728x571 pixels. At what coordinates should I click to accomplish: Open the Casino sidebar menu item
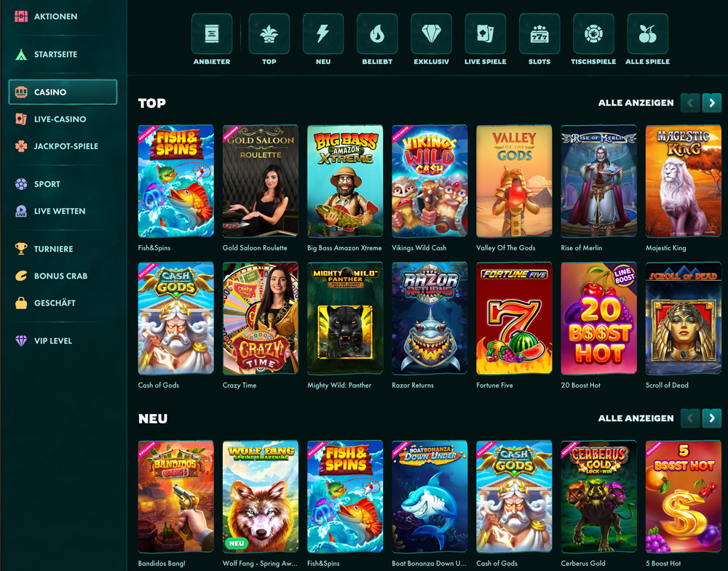[x=63, y=92]
